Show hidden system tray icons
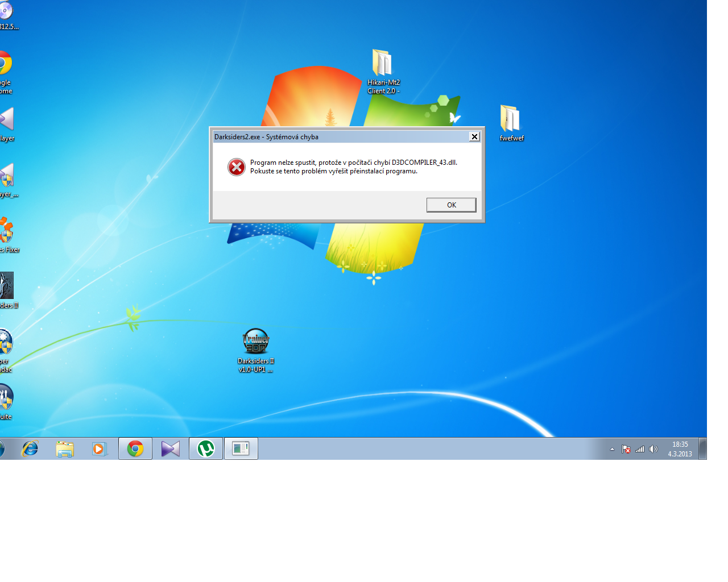 612,449
